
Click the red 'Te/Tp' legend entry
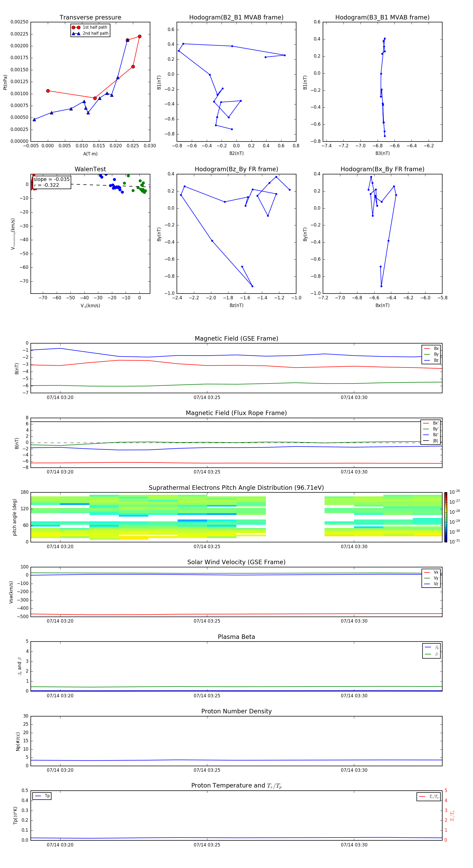[429, 796]
